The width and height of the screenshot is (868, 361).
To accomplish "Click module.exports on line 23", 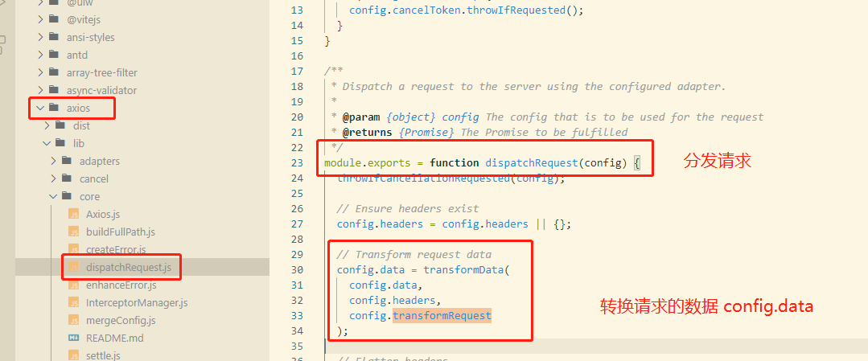I will tap(368, 162).
